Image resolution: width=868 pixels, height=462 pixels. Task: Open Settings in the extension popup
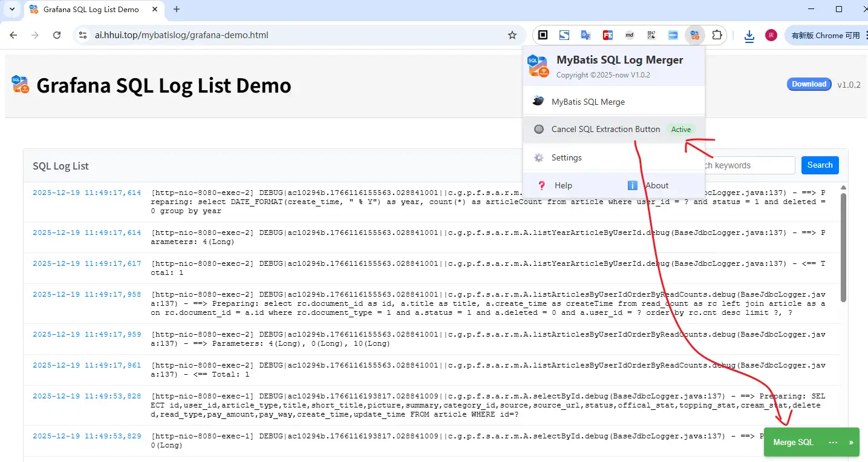566,157
